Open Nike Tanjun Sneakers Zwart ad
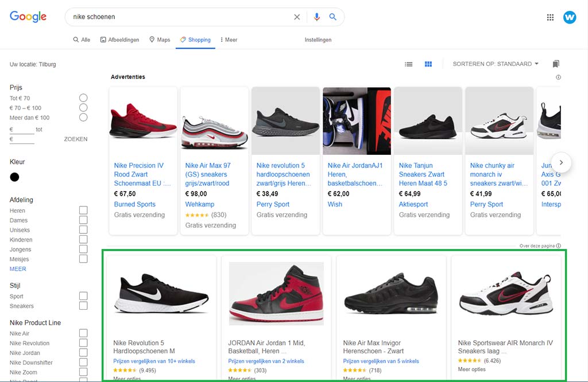This screenshot has width=588, height=382. point(423,174)
